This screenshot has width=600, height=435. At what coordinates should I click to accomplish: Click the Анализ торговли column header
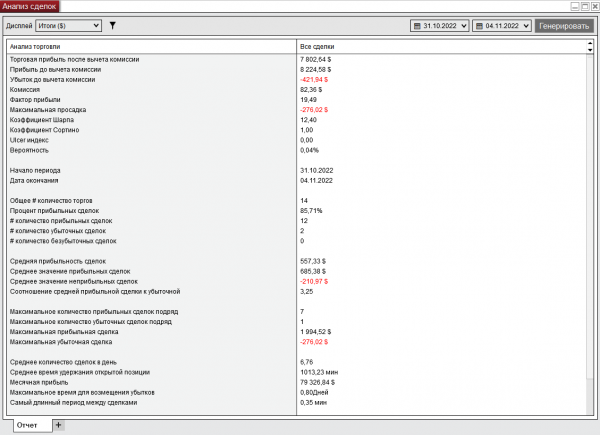(x=152, y=47)
